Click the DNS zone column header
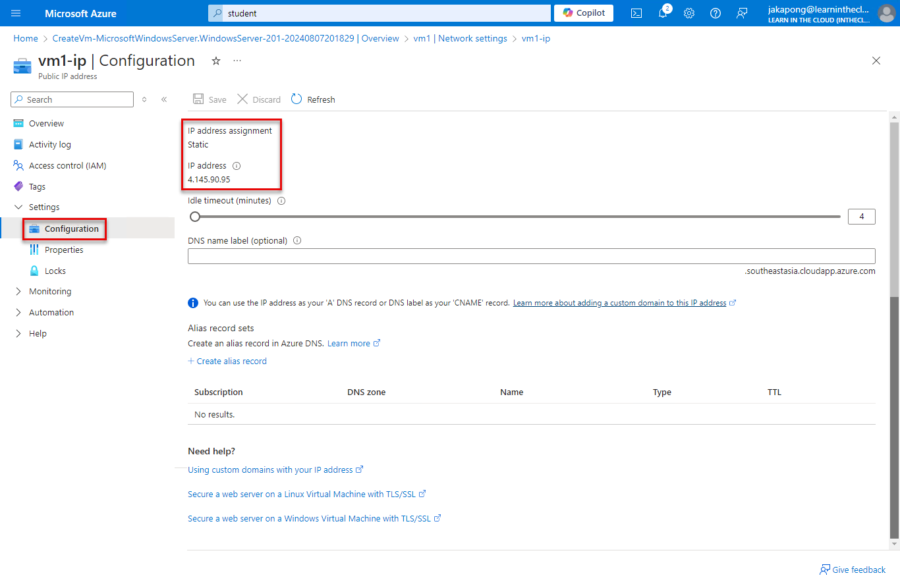The image size is (900, 588). coord(366,392)
